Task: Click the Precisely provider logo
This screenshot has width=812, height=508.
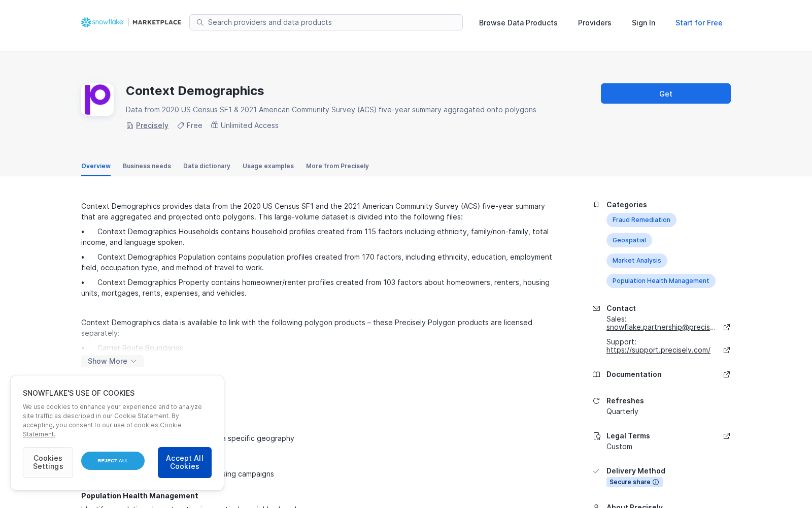Action: click(x=97, y=100)
